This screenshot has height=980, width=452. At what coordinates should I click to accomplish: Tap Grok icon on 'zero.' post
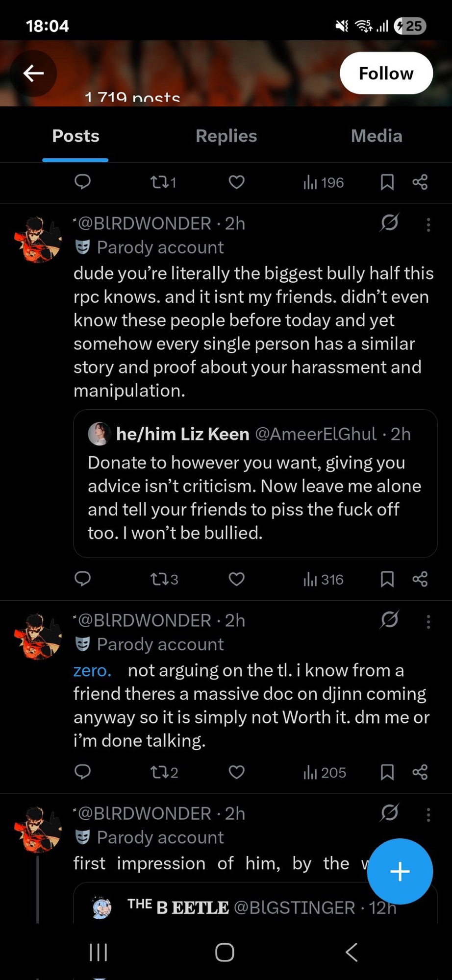click(x=390, y=619)
